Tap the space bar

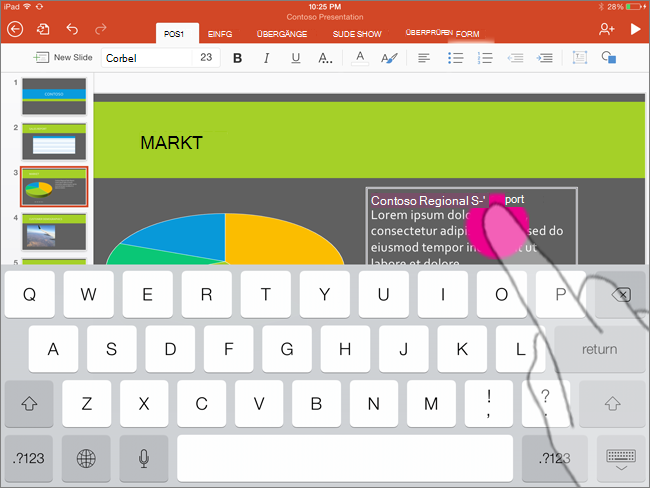(345, 458)
